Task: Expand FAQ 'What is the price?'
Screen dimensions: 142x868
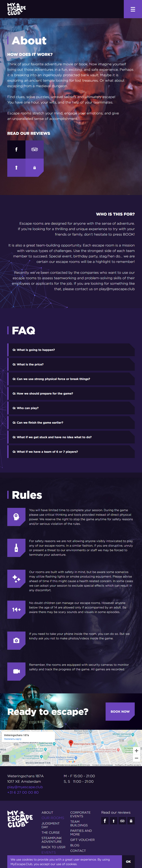Action: (x=71, y=364)
